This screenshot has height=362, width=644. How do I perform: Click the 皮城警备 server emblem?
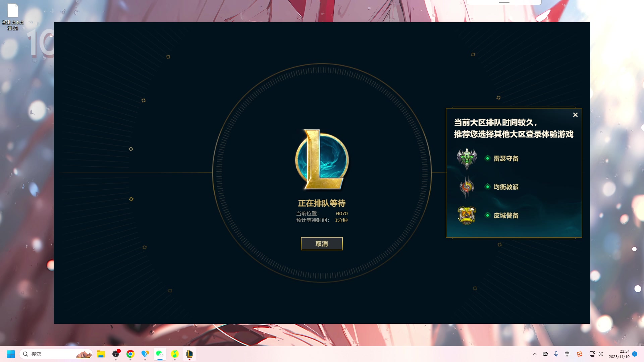(467, 216)
